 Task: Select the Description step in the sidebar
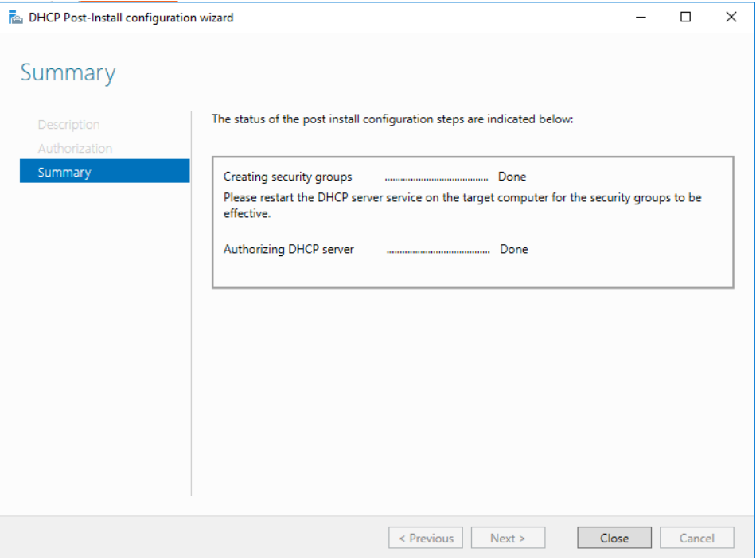[x=68, y=124]
